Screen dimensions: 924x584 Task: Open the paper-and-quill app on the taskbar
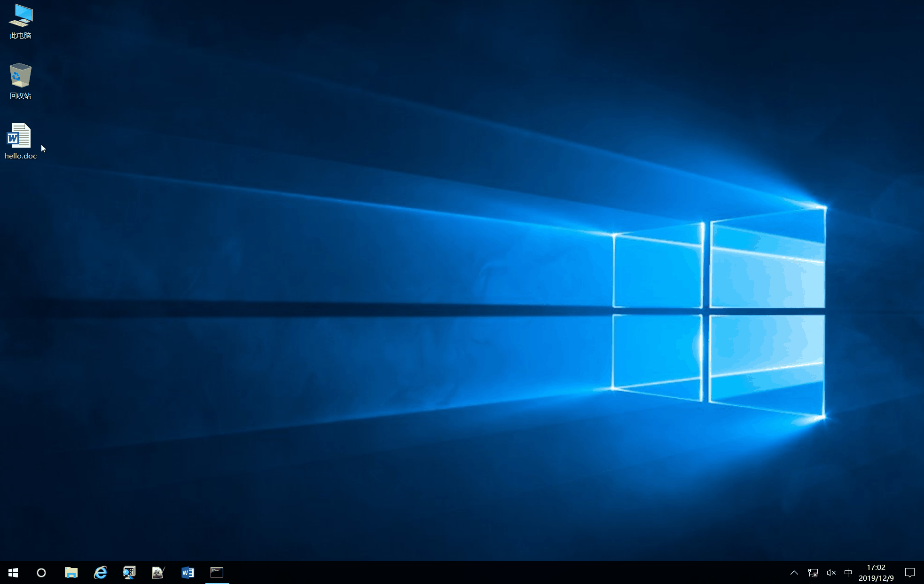[158, 572]
